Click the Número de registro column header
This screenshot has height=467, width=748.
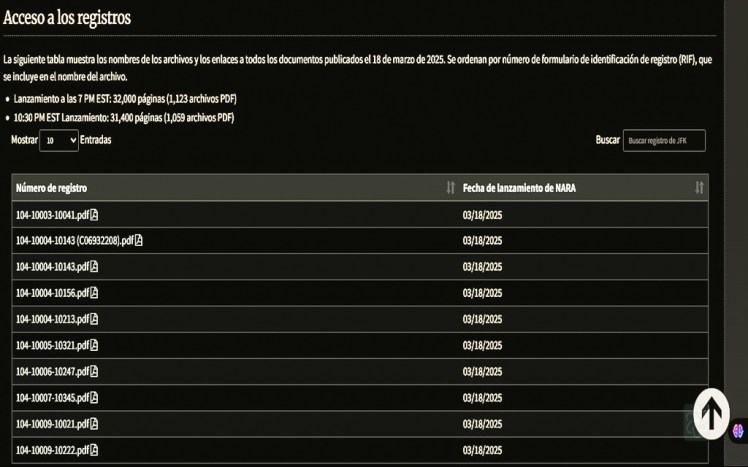(x=52, y=188)
